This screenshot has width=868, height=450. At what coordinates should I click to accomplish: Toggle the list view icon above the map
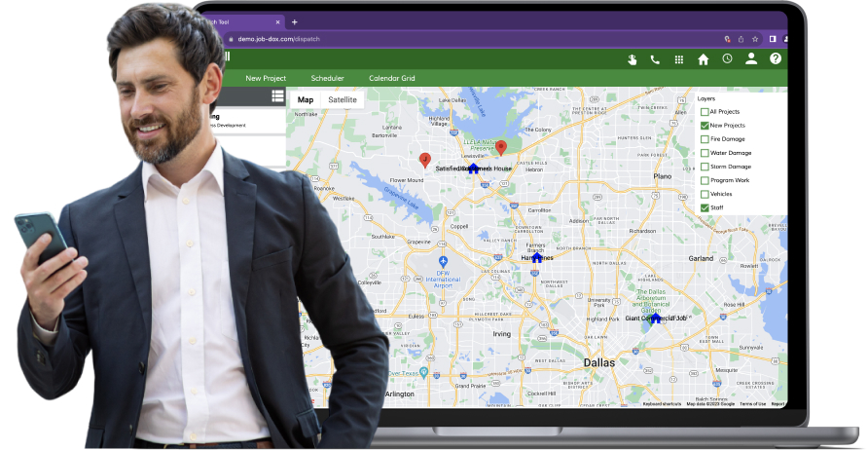tap(277, 96)
